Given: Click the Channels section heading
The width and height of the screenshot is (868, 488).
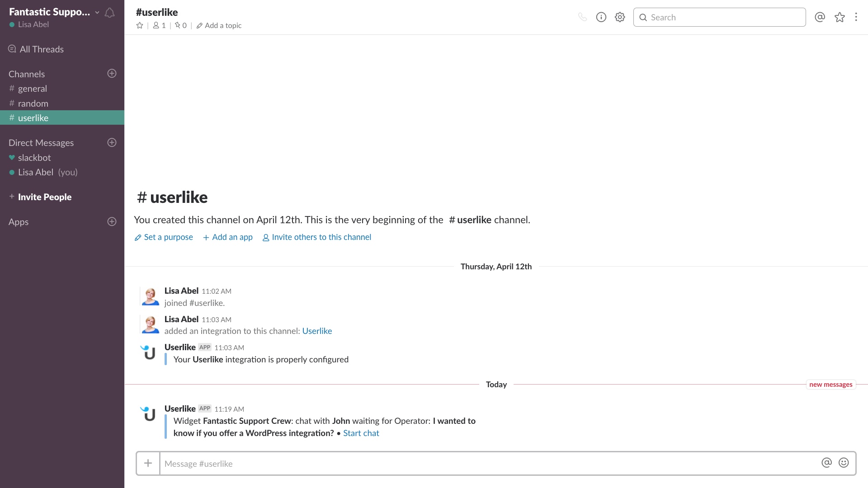Looking at the screenshot, I should [x=27, y=74].
